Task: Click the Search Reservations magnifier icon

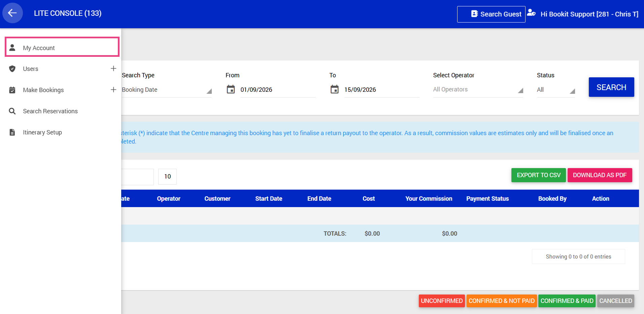Action: tap(12, 111)
